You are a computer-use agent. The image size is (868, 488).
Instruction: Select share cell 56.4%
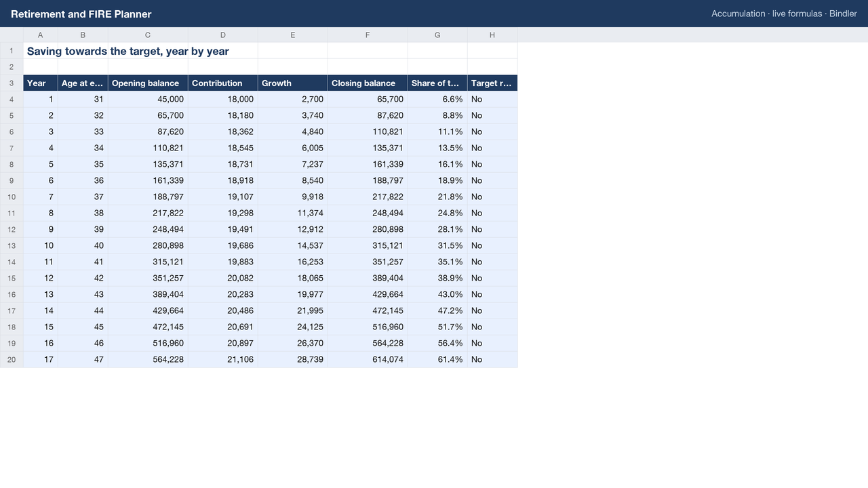coord(437,343)
